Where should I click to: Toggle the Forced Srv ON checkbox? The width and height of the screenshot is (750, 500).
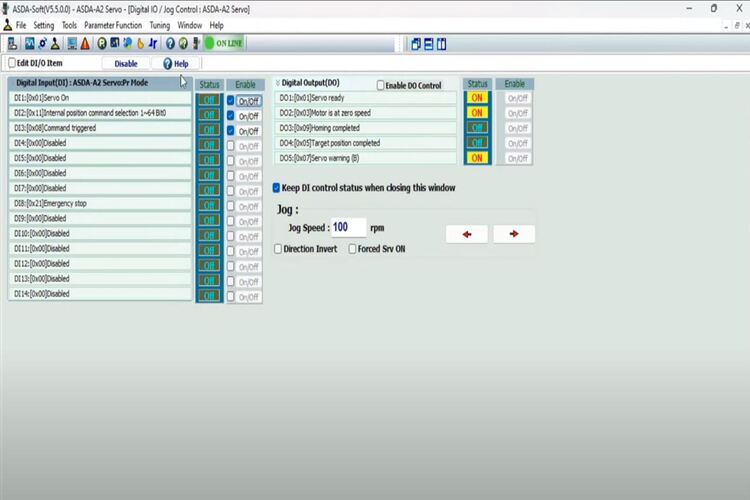pos(352,249)
